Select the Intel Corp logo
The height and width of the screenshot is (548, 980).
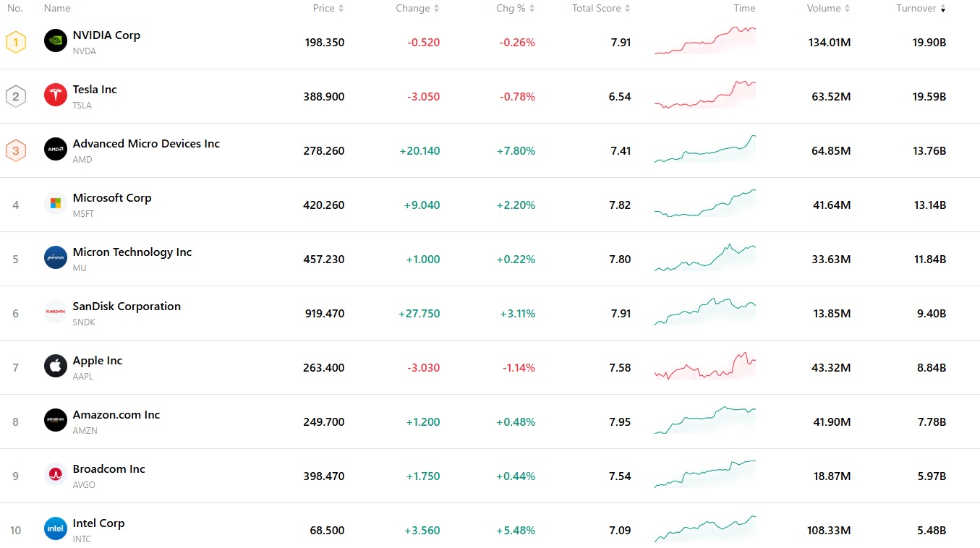point(55,528)
